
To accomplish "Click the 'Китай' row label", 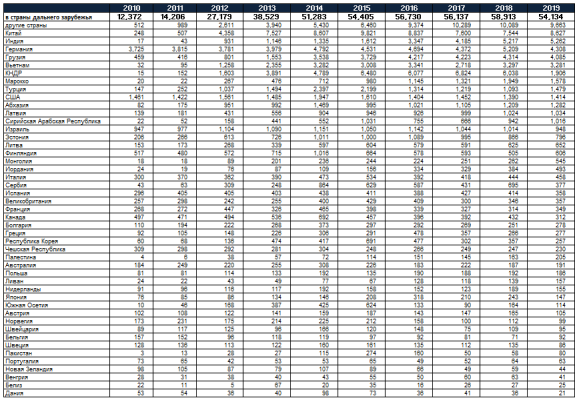I will (14, 33).
